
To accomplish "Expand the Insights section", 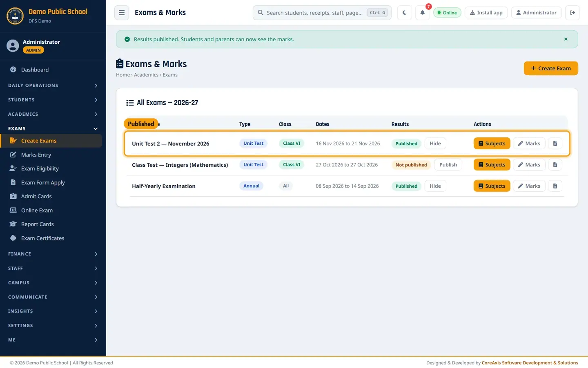I will click(53, 311).
